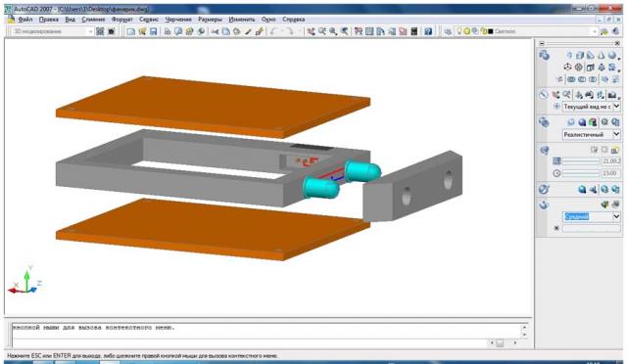Select the Cone solid tool in dashboard
Screen dimensions: 627x364
pyautogui.click(x=602, y=56)
